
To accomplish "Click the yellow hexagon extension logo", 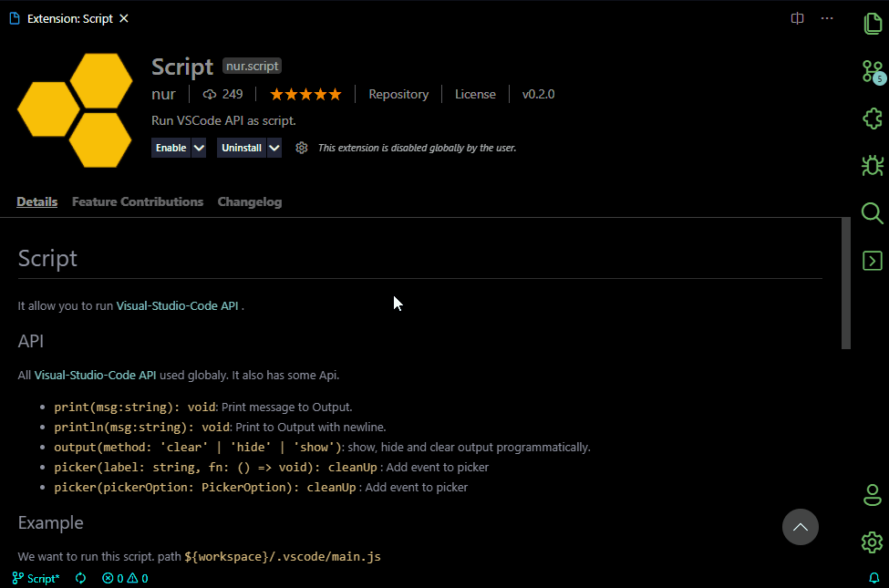I will [75, 110].
